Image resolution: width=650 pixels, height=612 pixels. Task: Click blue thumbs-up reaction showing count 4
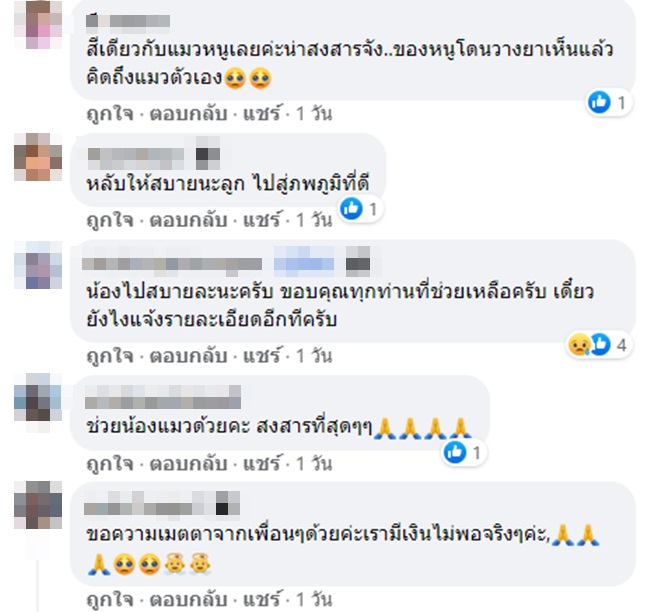point(601,344)
